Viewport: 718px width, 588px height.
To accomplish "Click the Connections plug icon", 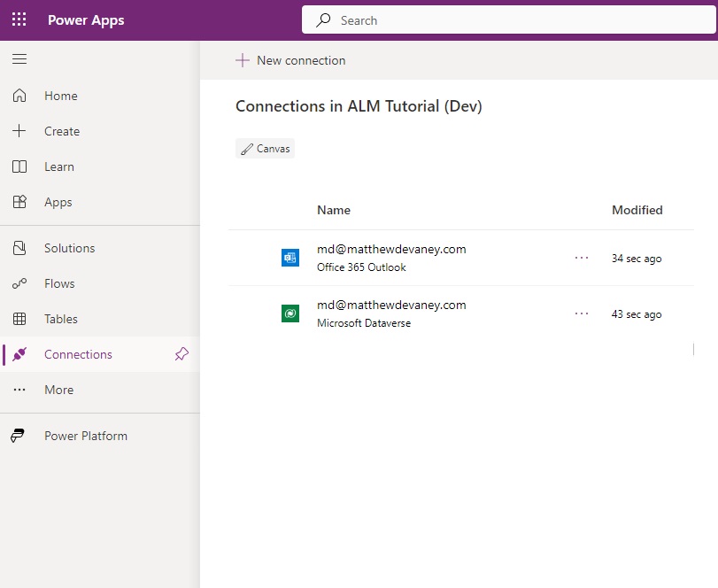I will click(x=19, y=354).
